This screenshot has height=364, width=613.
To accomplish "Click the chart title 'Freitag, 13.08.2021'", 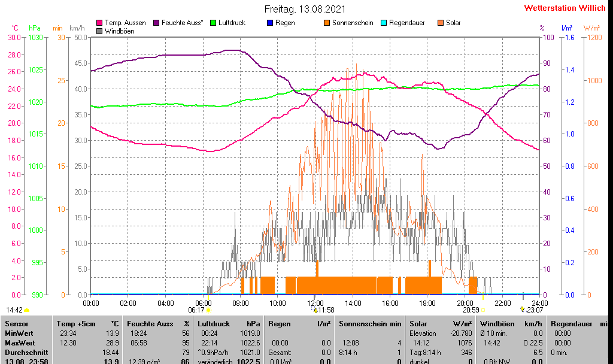I will (305, 9).
